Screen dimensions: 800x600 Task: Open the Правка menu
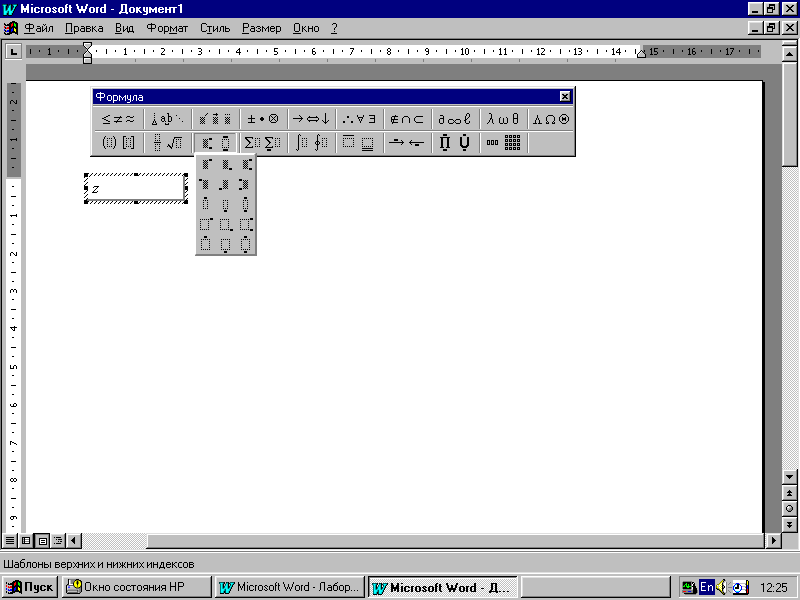click(x=84, y=28)
